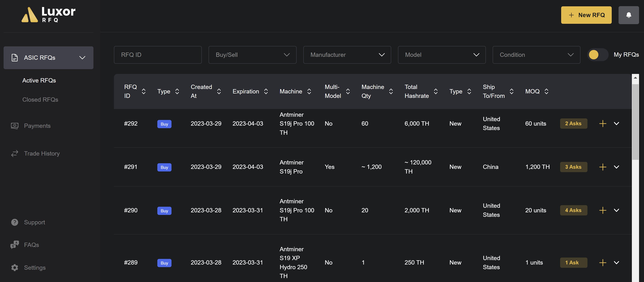Select the Trade History icon
The width and height of the screenshot is (644, 282).
15,153
